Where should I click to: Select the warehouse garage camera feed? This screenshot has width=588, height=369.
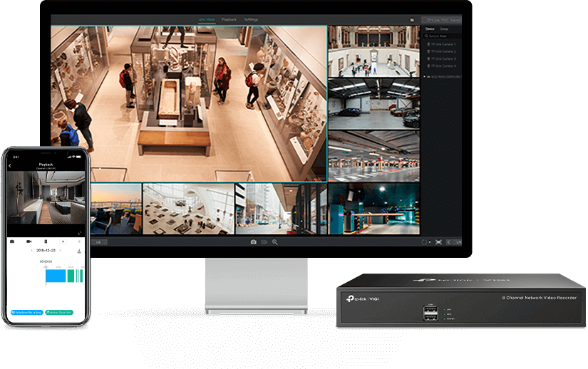[x=374, y=104]
